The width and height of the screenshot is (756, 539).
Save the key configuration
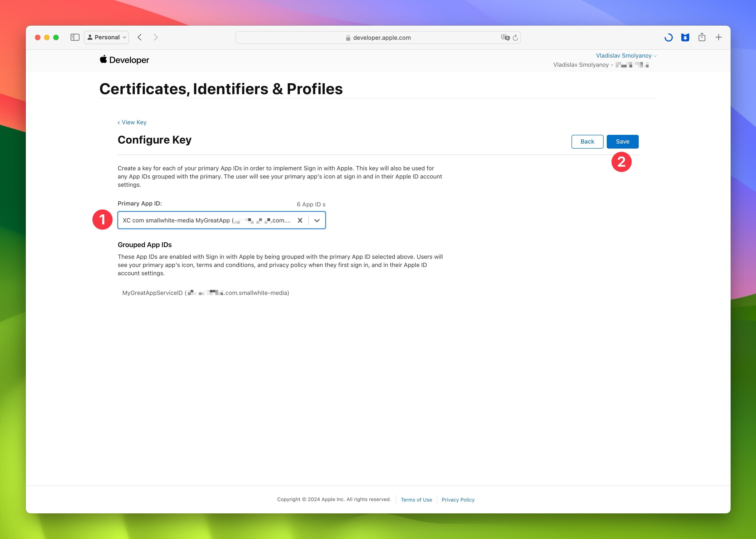coord(622,142)
